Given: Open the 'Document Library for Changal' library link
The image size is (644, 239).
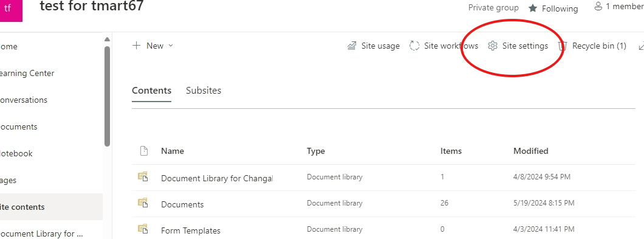Looking at the screenshot, I should coord(217,178).
